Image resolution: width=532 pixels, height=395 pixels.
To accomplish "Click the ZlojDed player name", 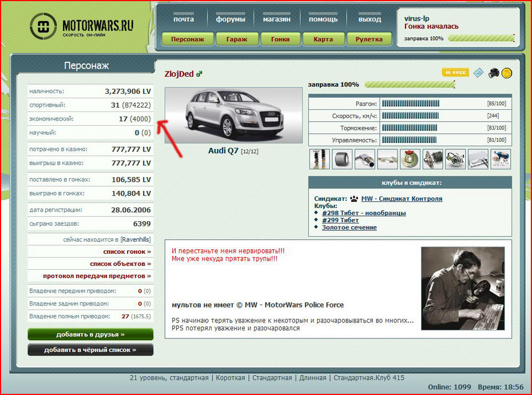I will [x=179, y=74].
